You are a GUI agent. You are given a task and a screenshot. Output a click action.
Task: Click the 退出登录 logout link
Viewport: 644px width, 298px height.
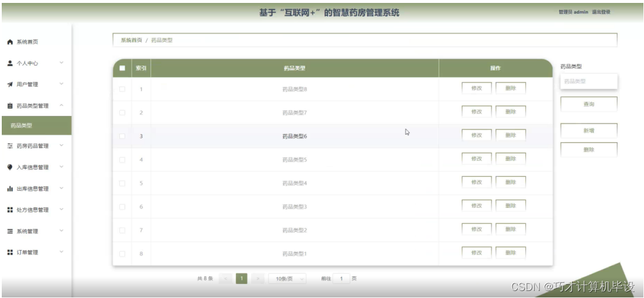pos(601,12)
